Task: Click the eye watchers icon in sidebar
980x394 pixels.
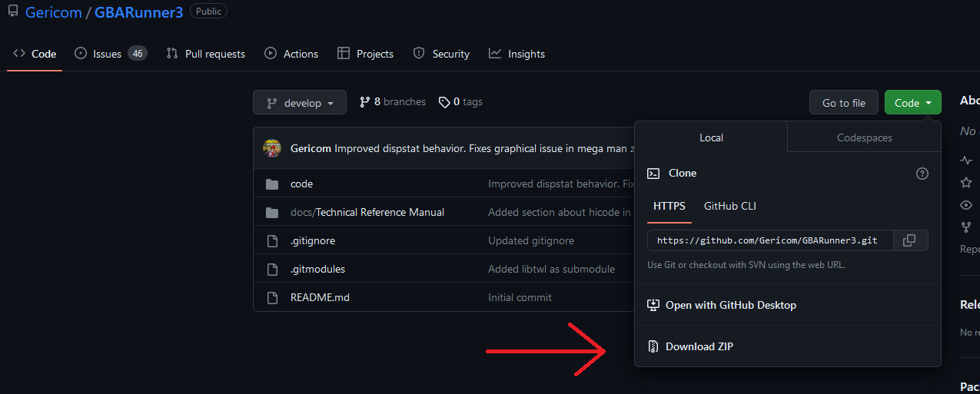Action: [x=966, y=205]
